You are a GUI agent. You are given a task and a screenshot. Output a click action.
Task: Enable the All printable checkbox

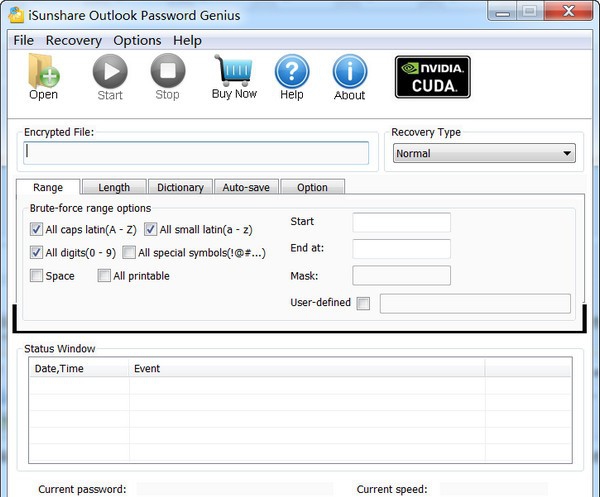click(104, 276)
